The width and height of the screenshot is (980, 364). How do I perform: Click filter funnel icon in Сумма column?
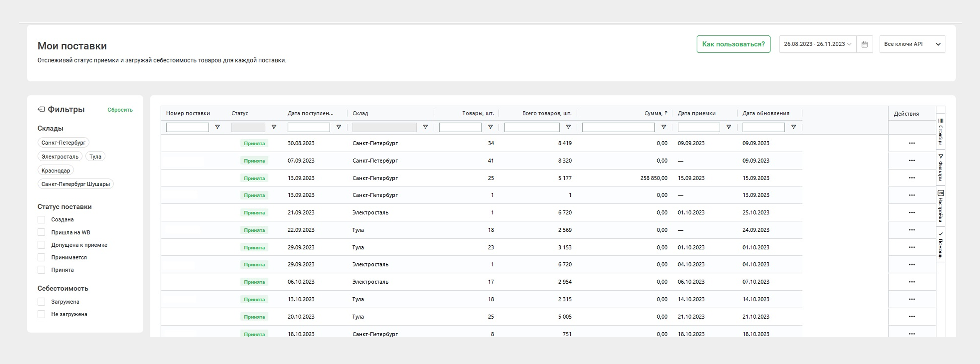pos(663,127)
